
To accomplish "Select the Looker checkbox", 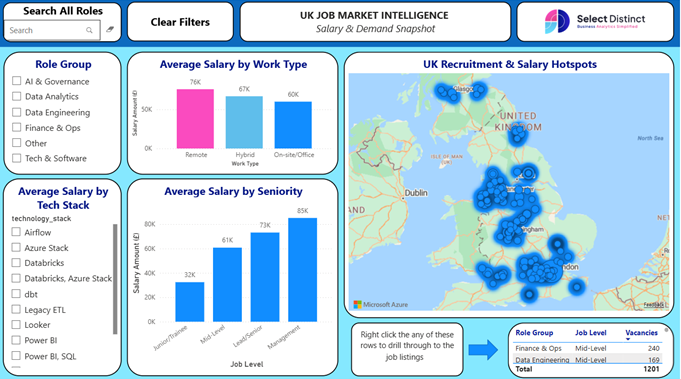I will point(16,324).
